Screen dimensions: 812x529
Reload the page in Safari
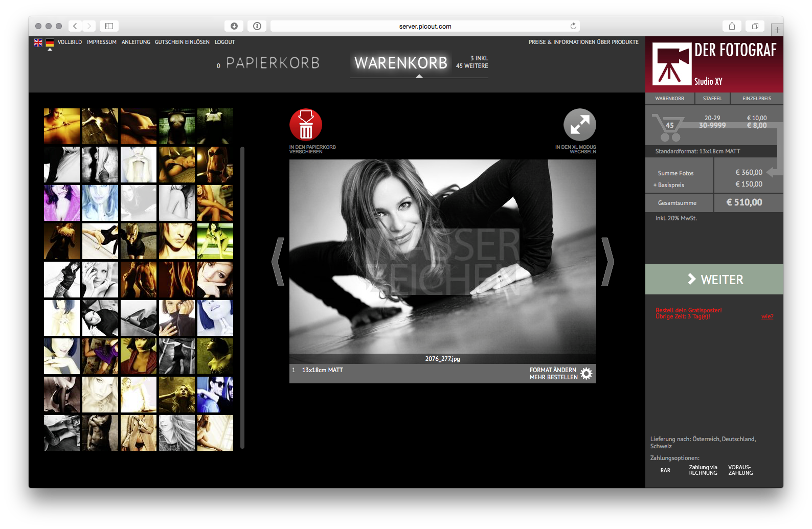(x=573, y=26)
